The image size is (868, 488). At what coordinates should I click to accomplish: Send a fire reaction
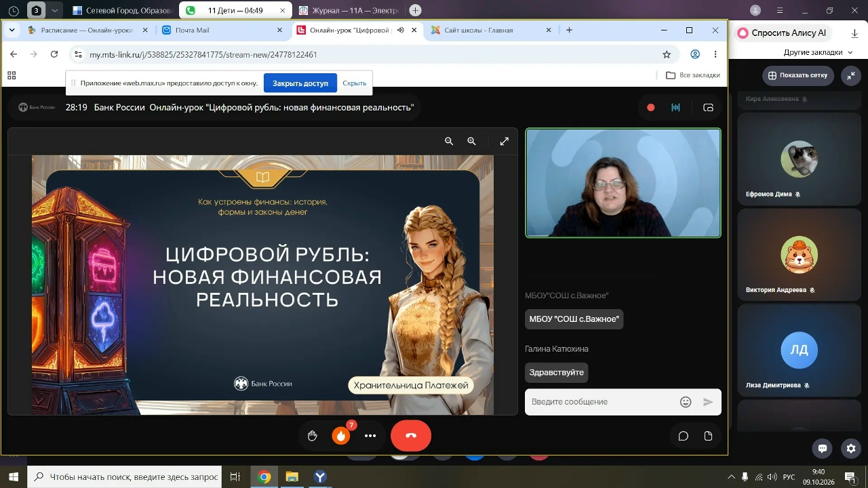341,436
